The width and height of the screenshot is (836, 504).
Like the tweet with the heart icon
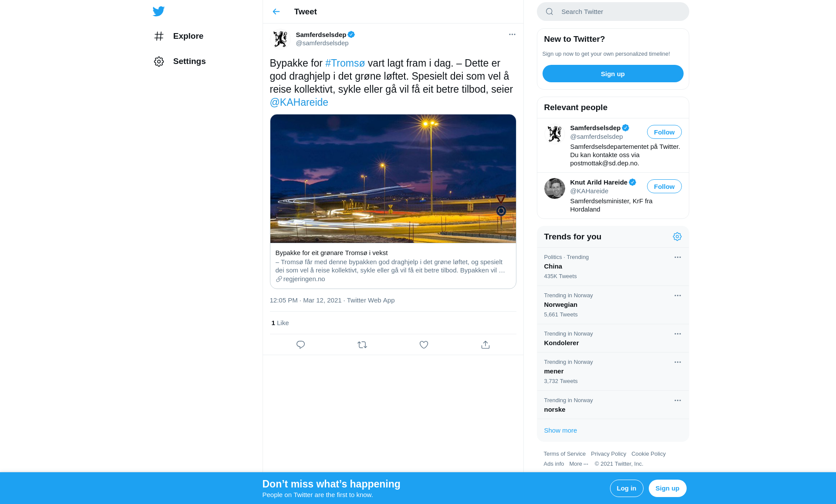pyautogui.click(x=424, y=345)
